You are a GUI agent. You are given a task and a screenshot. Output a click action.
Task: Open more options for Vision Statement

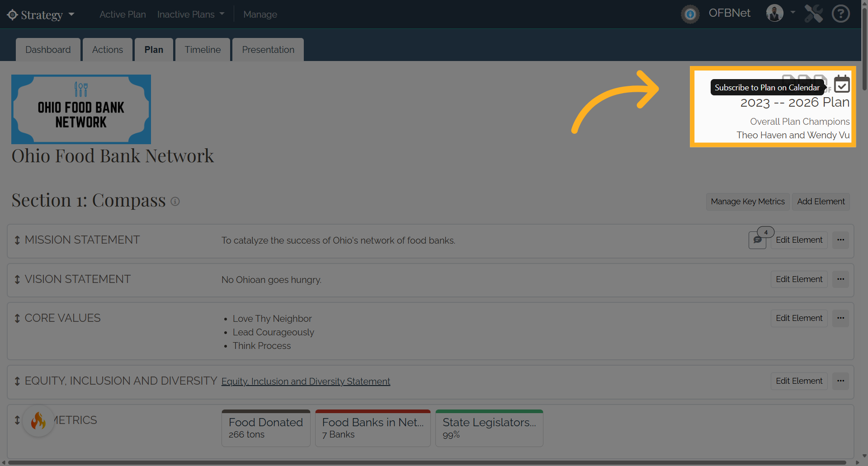pos(840,279)
